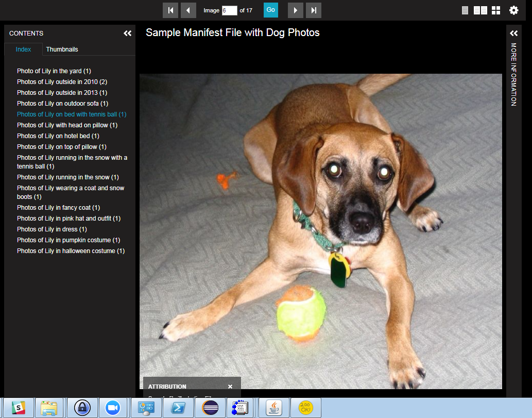
Task: Open PowerShell from the taskbar
Action: pos(178,408)
